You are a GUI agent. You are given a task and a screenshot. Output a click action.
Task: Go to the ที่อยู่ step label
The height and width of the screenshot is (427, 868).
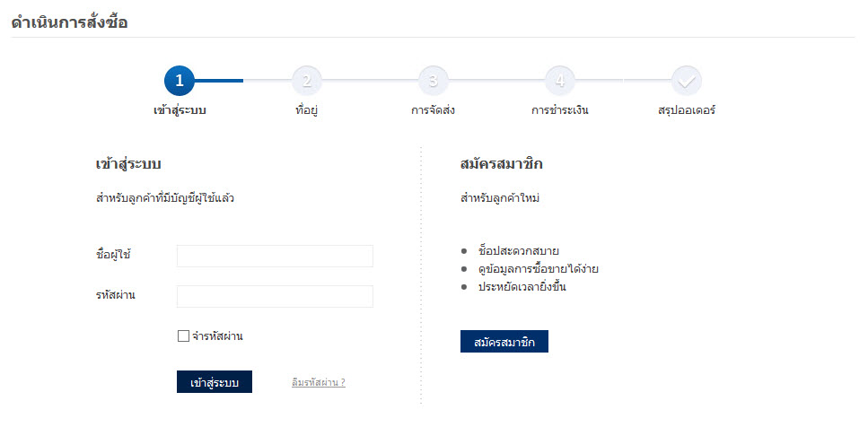click(308, 111)
